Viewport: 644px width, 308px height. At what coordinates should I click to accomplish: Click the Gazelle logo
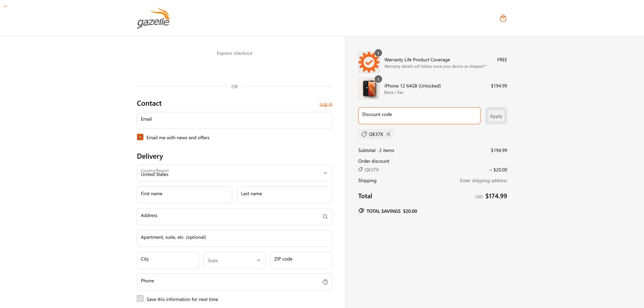point(153,18)
